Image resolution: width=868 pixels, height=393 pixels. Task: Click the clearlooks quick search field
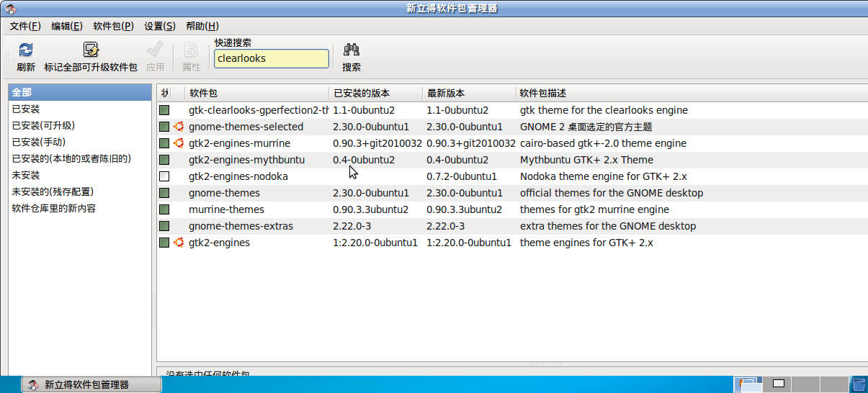[x=272, y=58]
